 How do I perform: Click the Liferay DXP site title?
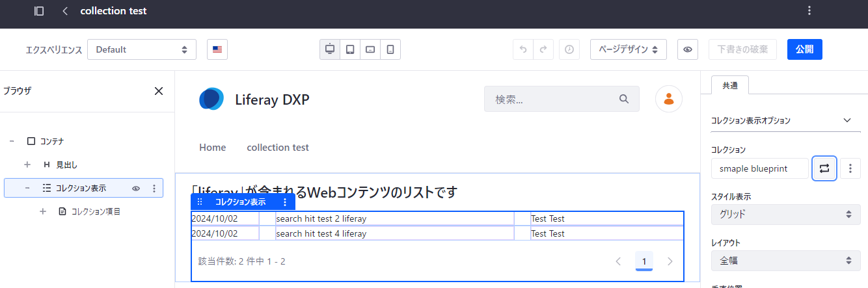[x=272, y=99]
